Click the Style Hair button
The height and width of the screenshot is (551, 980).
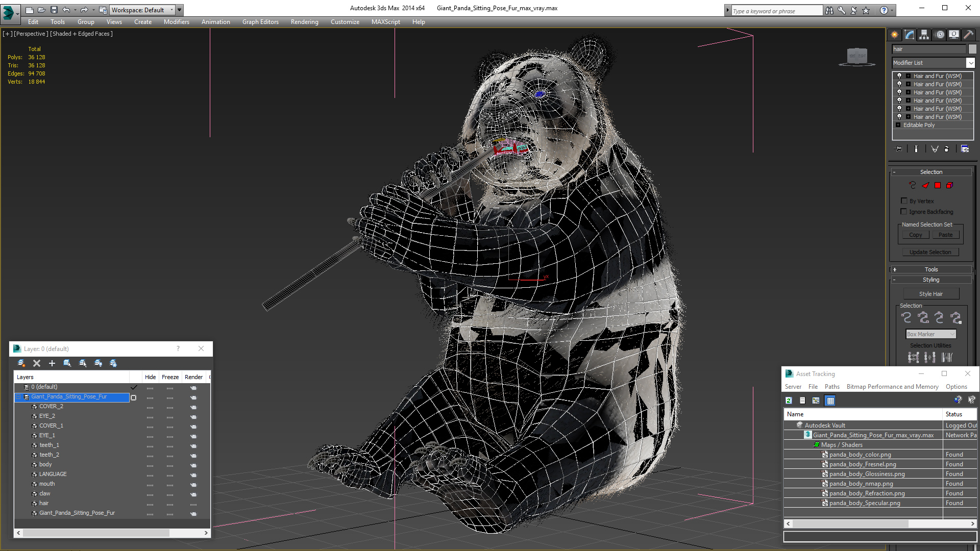click(930, 294)
